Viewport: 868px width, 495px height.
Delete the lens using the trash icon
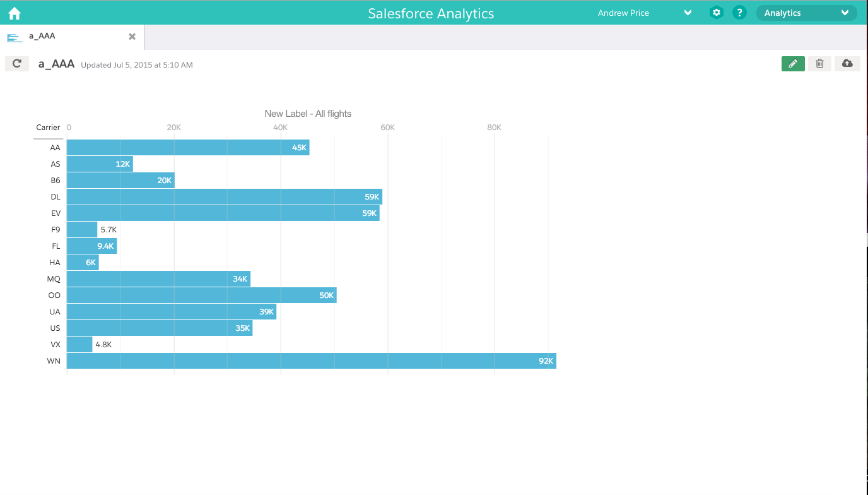(819, 63)
